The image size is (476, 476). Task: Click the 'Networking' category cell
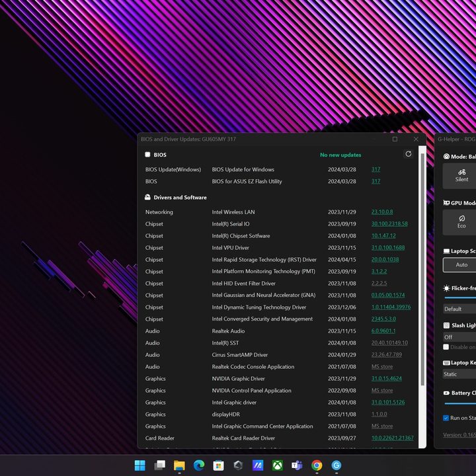[159, 212]
